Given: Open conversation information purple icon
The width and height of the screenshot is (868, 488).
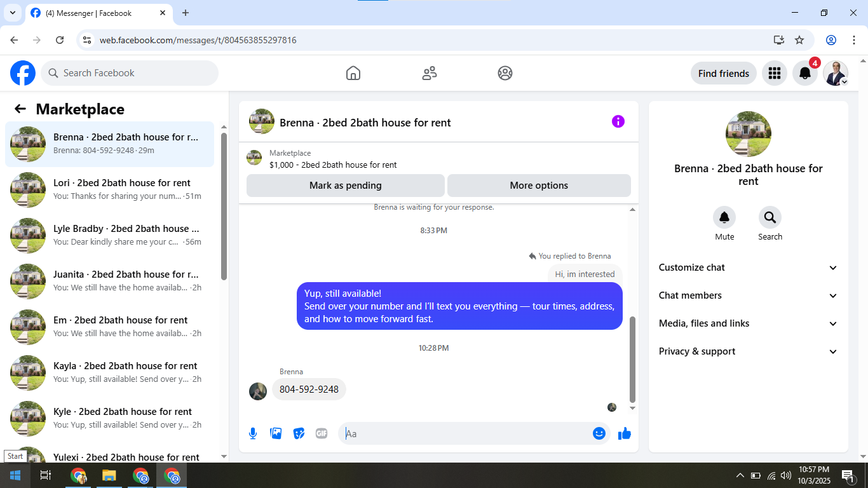Looking at the screenshot, I should coord(618,121).
